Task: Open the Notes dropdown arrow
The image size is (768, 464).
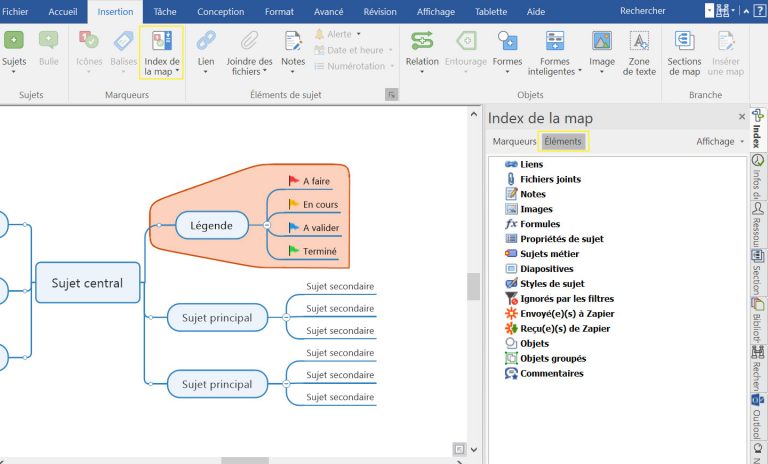Action: [293, 72]
